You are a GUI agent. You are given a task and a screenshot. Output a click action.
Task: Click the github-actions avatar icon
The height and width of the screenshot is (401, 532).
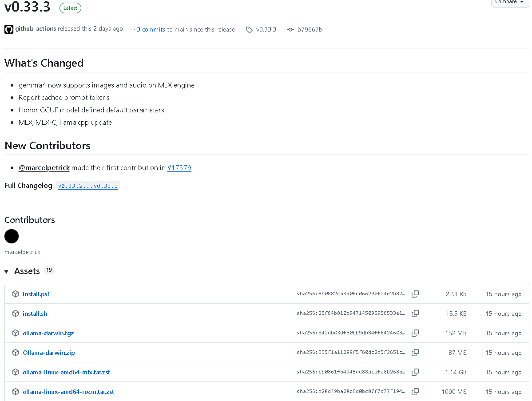(x=9, y=29)
